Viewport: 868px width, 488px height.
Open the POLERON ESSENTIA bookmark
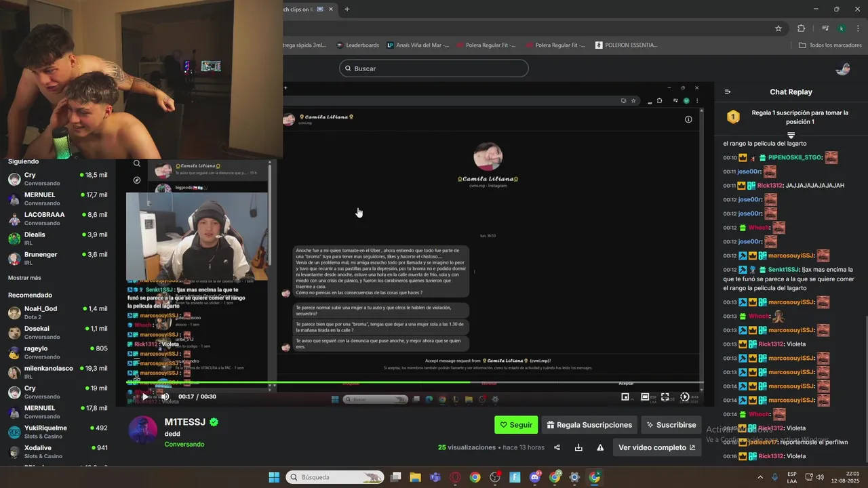[627, 45]
